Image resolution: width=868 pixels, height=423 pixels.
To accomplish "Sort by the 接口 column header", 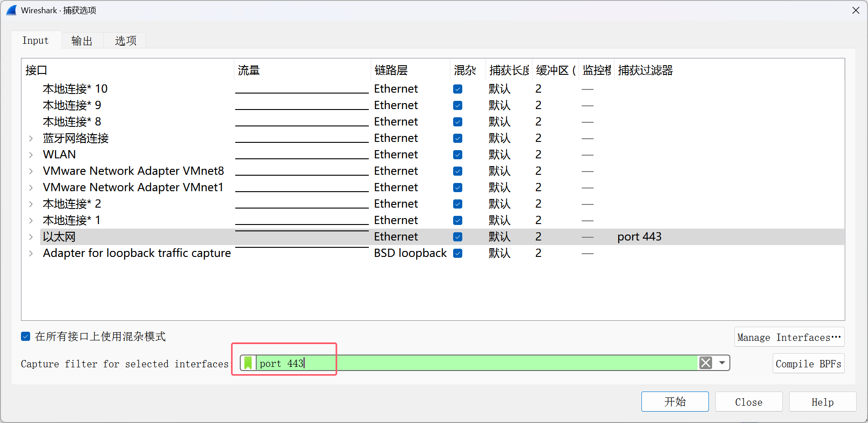I will [x=128, y=70].
